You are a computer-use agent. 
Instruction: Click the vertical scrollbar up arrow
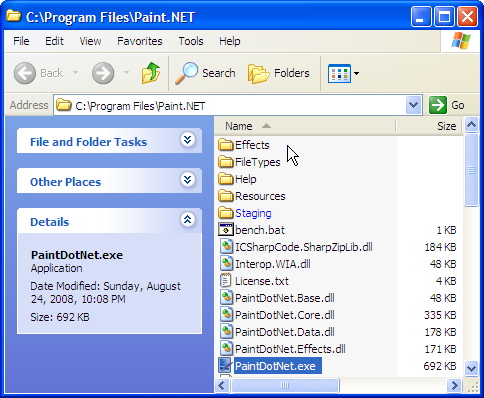[471, 125]
